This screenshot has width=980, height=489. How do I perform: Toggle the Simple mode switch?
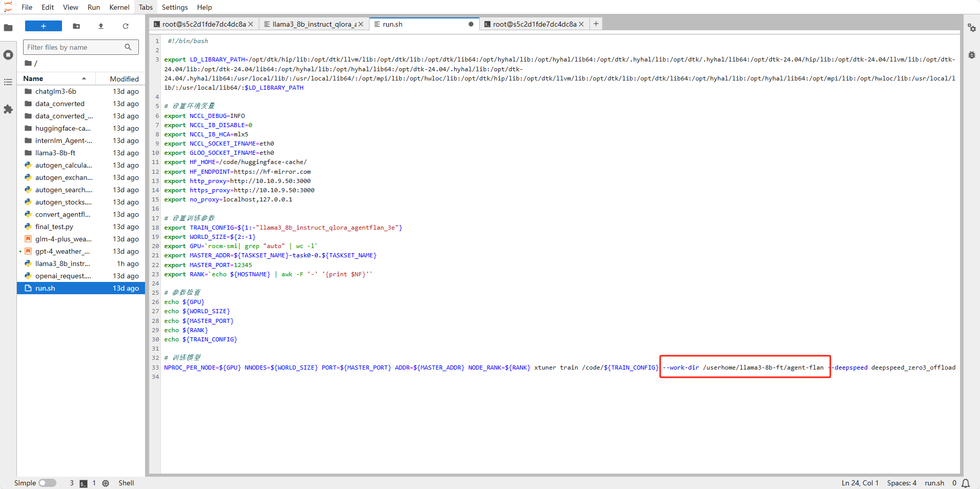pyautogui.click(x=47, y=483)
